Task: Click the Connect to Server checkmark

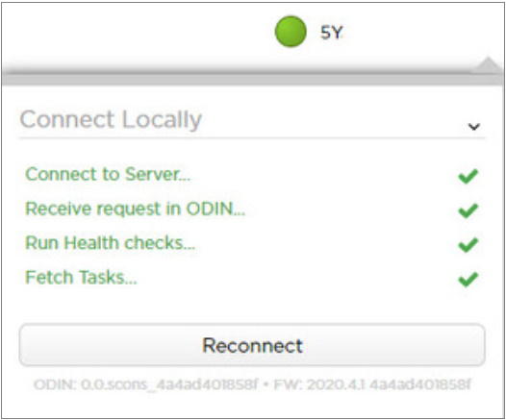Action: tap(468, 176)
